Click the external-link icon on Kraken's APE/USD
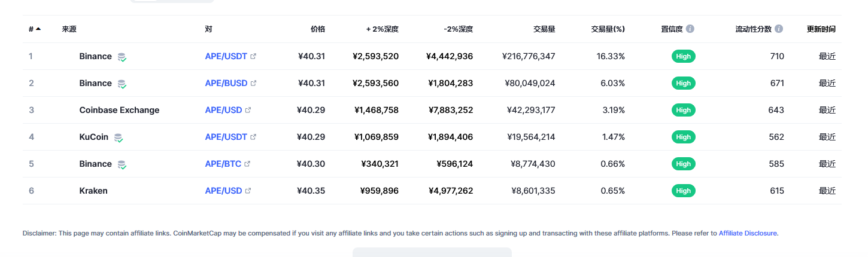Image resolution: width=868 pixels, height=257 pixels. (248, 191)
